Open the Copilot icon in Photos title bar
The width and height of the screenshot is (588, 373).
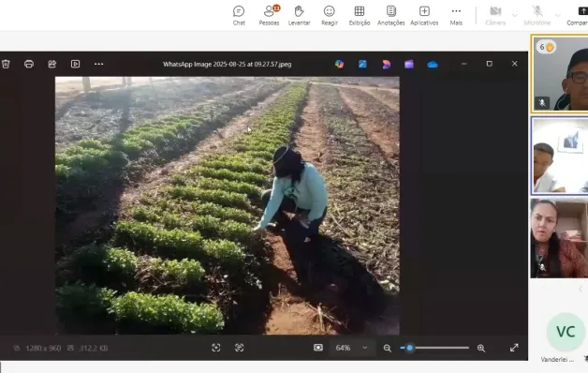[339, 64]
